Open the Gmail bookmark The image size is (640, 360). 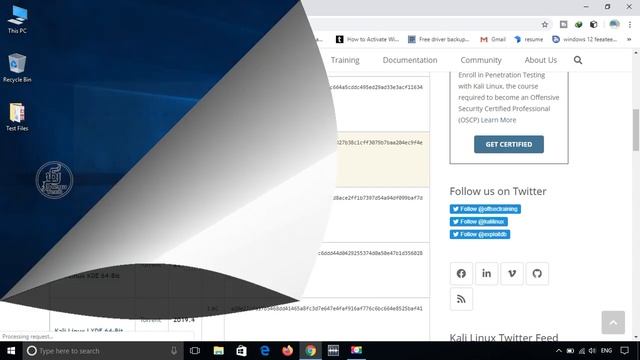tap(493, 39)
